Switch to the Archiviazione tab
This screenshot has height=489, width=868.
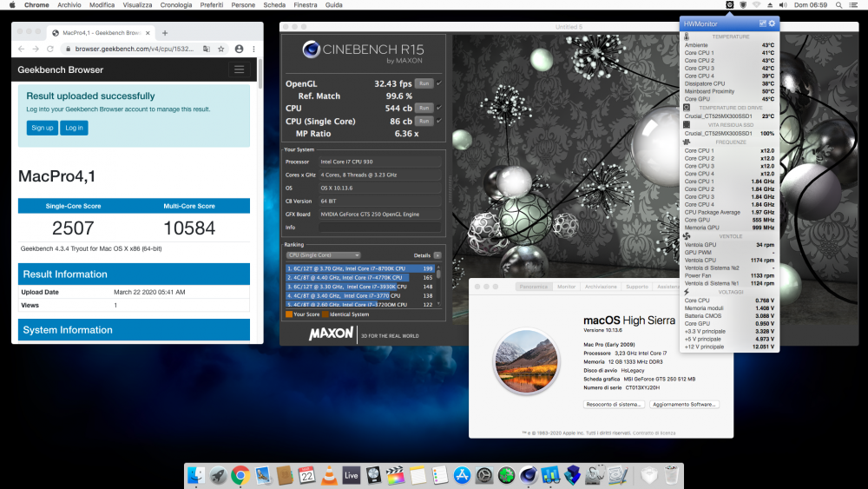coord(601,287)
